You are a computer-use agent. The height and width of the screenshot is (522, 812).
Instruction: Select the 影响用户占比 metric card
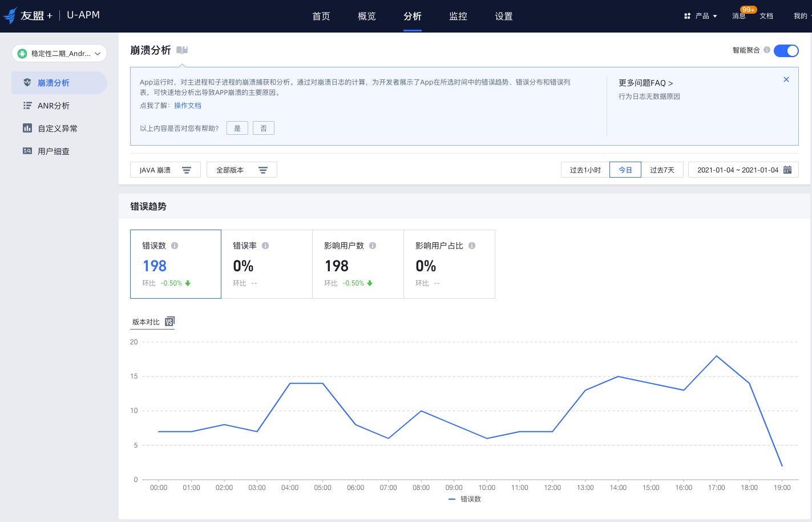(x=450, y=264)
